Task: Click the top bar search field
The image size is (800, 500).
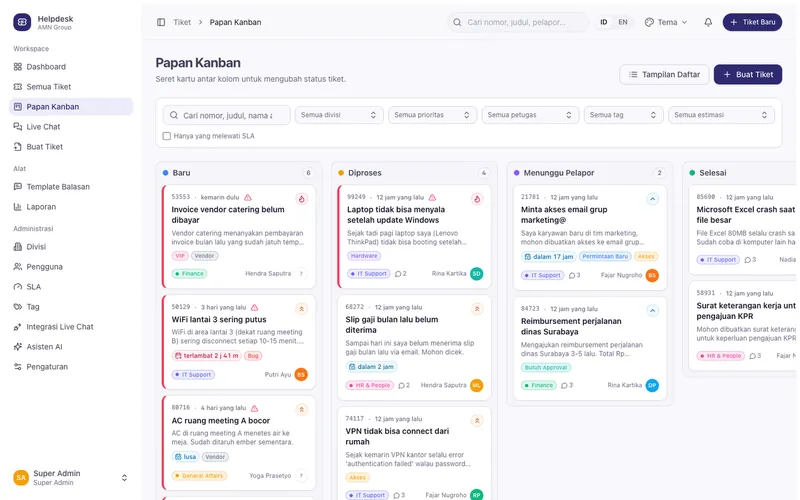Action: tap(518, 22)
